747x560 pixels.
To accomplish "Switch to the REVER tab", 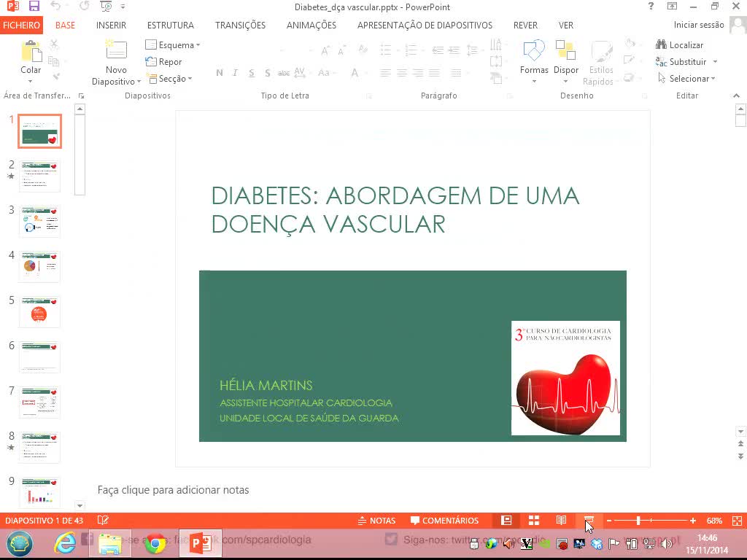I will point(525,26).
